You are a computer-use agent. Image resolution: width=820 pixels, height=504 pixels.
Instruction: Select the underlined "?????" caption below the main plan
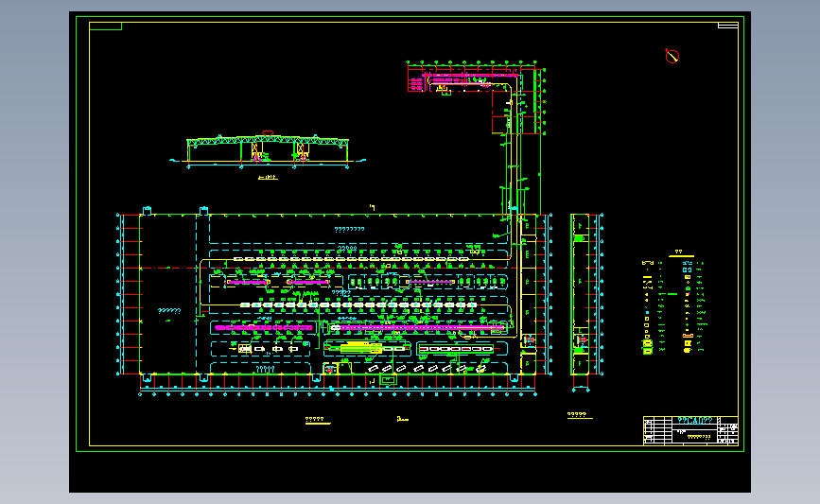[318, 420]
